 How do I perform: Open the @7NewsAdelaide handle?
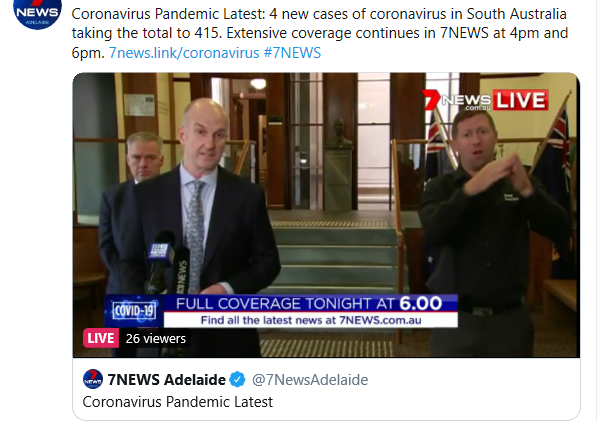click(x=310, y=380)
